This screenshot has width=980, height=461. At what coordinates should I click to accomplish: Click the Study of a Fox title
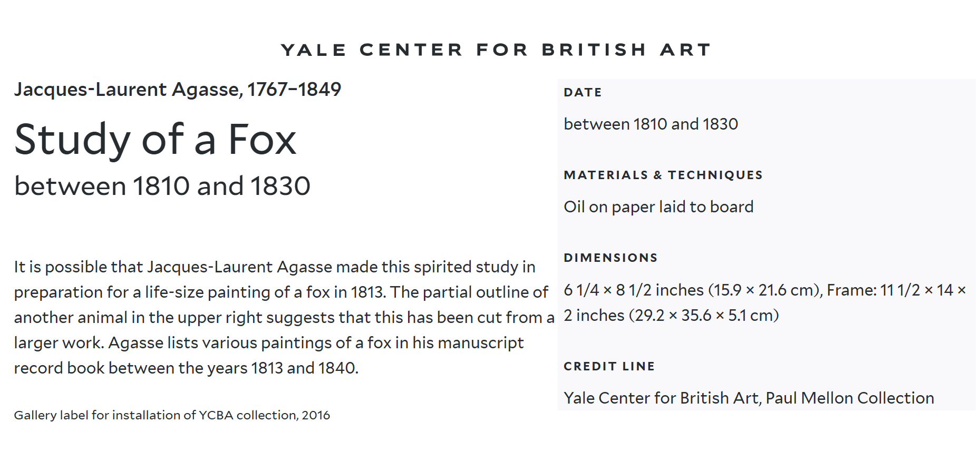(x=155, y=140)
